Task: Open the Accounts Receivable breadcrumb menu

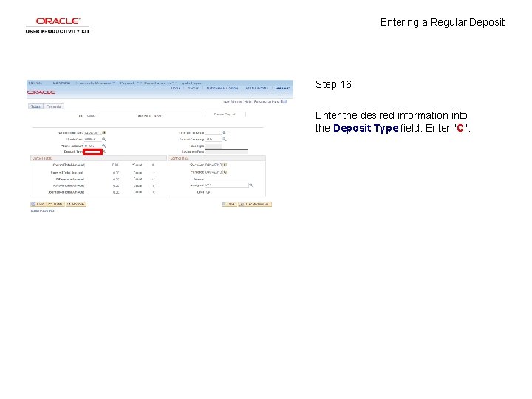Action: point(97,83)
